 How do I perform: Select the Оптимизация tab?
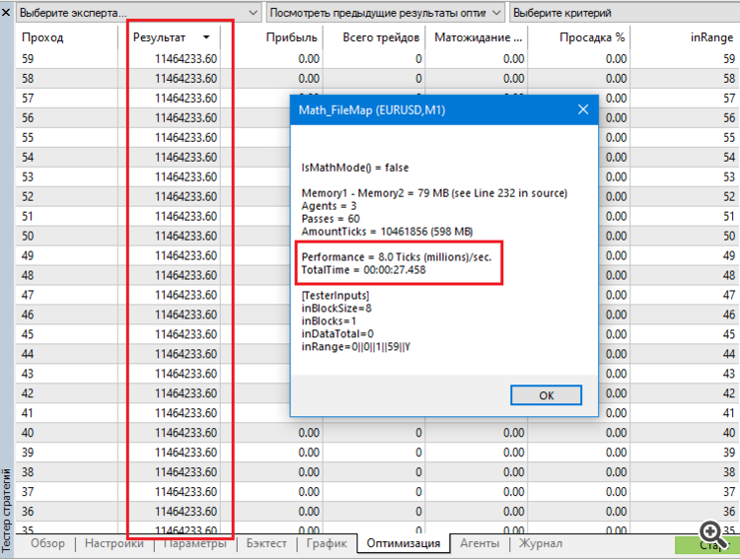point(404,543)
